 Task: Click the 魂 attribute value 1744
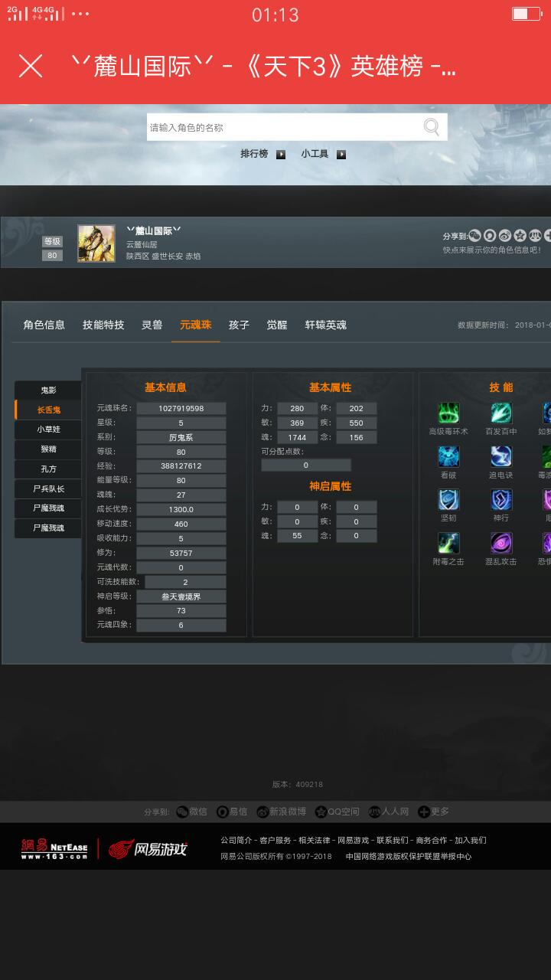tap(297, 437)
